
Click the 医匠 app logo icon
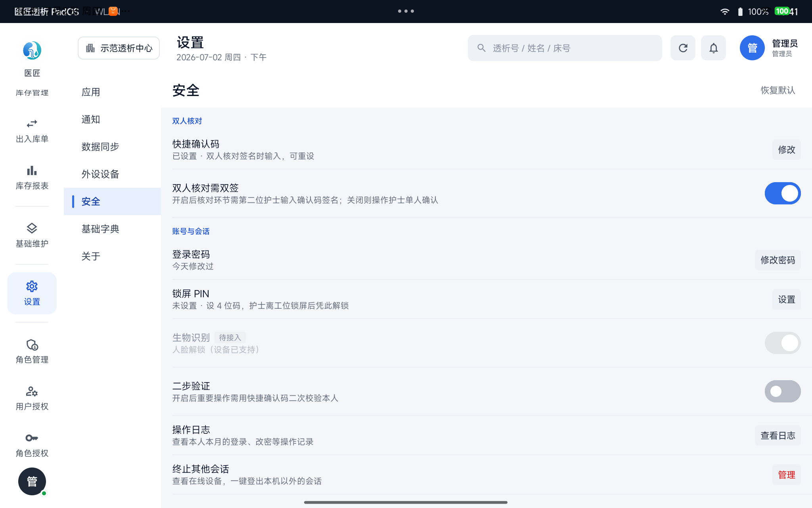click(x=32, y=50)
